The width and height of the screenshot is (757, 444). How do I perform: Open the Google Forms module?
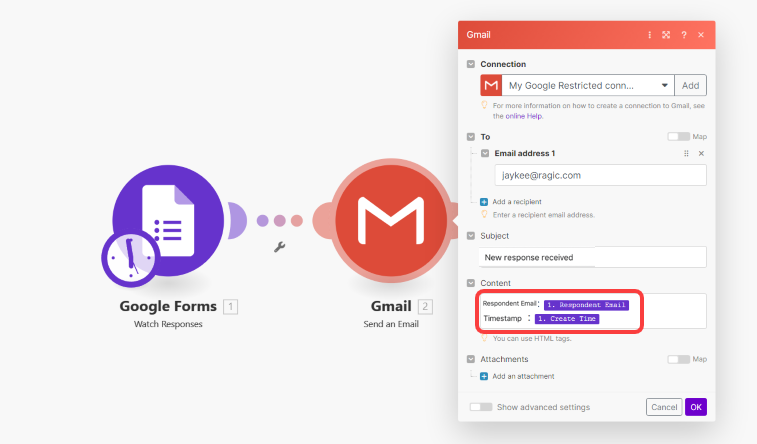[x=168, y=221]
